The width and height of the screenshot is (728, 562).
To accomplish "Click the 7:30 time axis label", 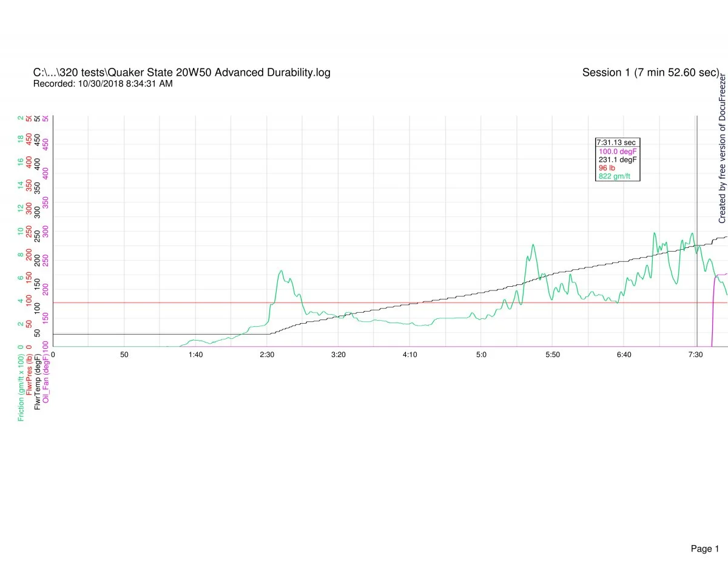I will [695, 354].
